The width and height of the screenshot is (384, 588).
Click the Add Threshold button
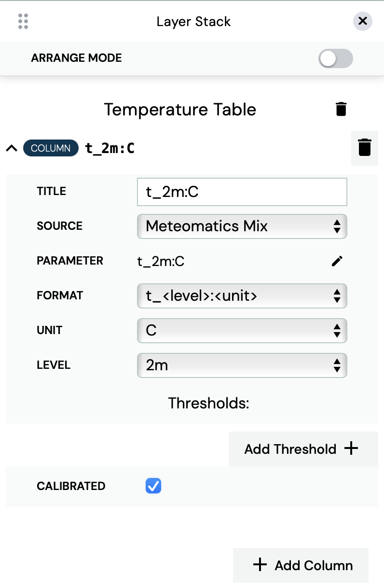303,449
